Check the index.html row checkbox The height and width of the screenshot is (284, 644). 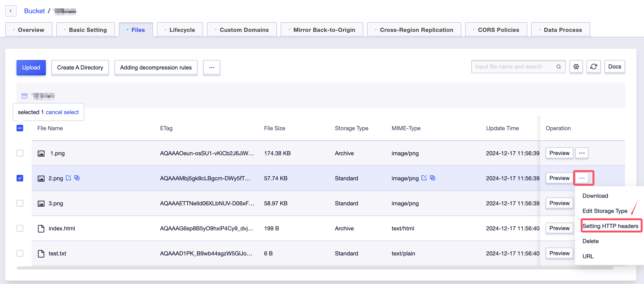(20, 228)
